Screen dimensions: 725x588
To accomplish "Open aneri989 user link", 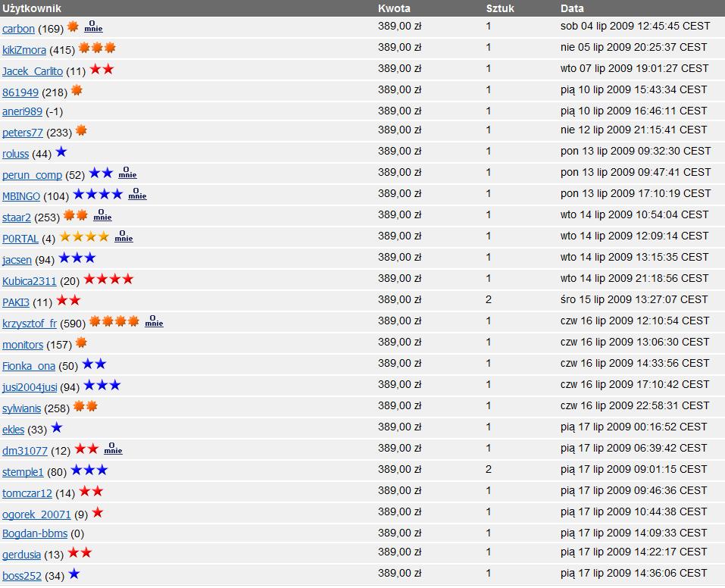I will pyautogui.click(x=22, y=111).
